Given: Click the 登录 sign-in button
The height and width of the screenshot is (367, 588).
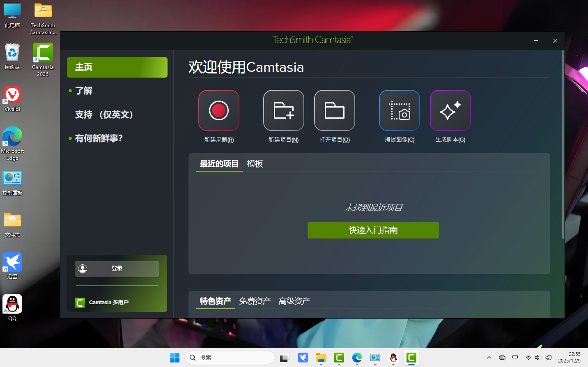Looking at the screenshot, I should 117,268.
